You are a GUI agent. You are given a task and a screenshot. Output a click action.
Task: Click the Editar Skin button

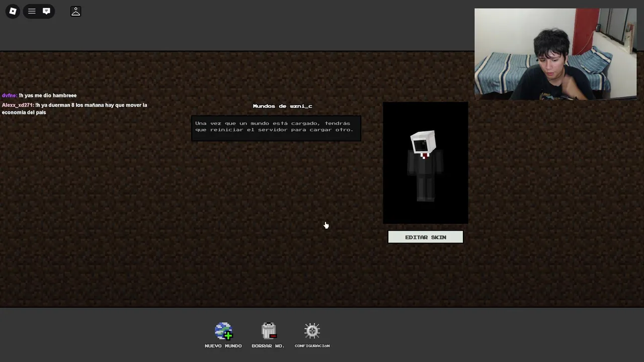pos(426,237)
